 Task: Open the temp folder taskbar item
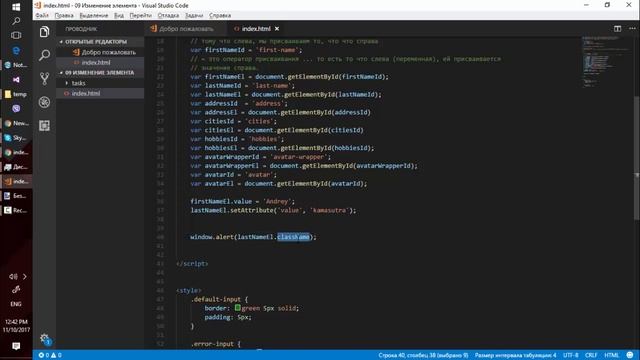16,94
